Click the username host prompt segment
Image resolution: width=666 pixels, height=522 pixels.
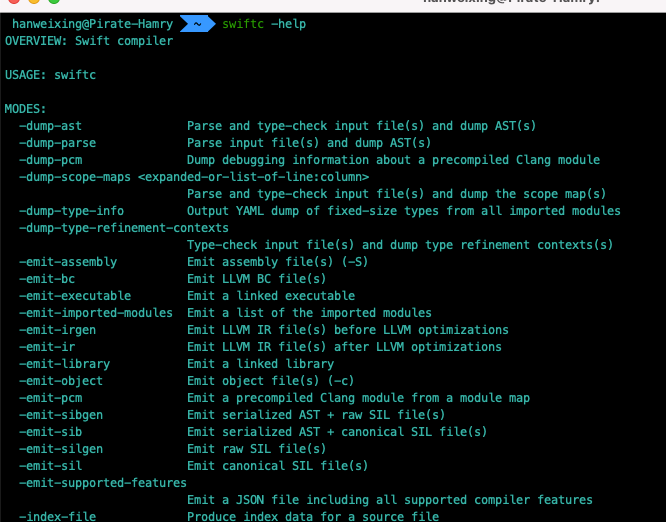click(90, 23)
